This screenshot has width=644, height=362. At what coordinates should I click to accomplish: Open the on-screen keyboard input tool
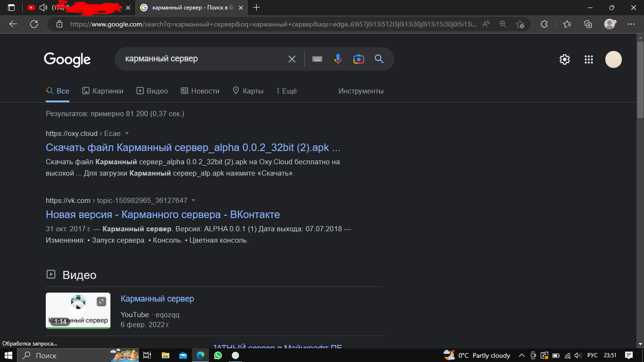(317, 59)
